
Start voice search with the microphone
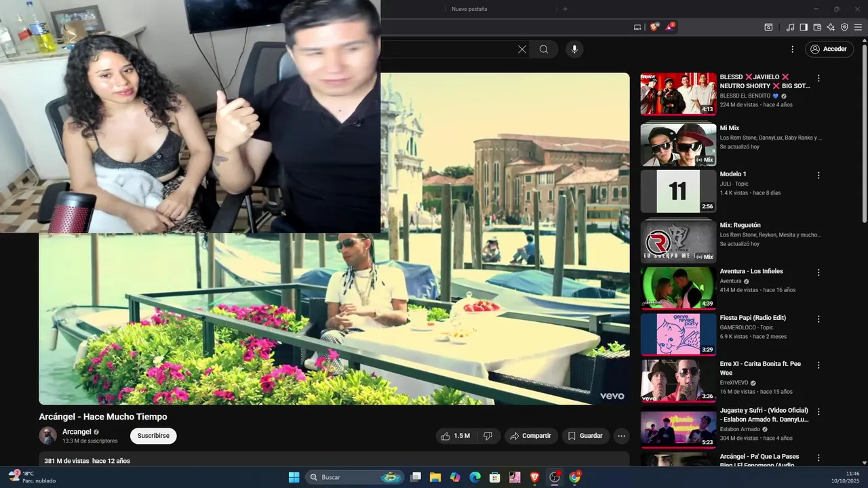(x=574, y=49)
